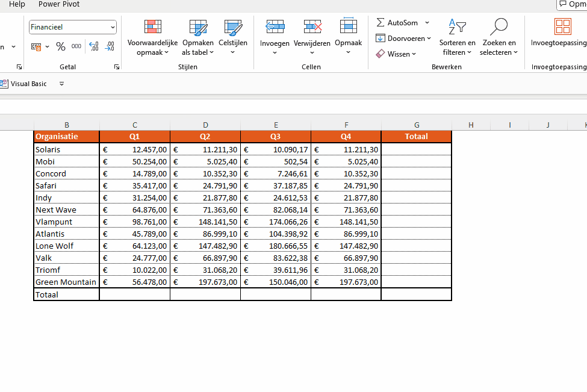Image resolution: width=587 pixels, height=392 pixels.
Task: Expand the currency format dropdown arrow
Action: tap(46, 46)
